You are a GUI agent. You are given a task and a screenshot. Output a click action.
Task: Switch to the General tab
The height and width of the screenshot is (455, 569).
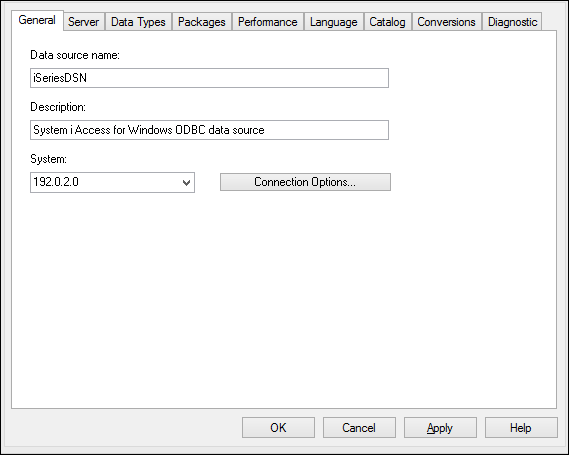point(37,20)
